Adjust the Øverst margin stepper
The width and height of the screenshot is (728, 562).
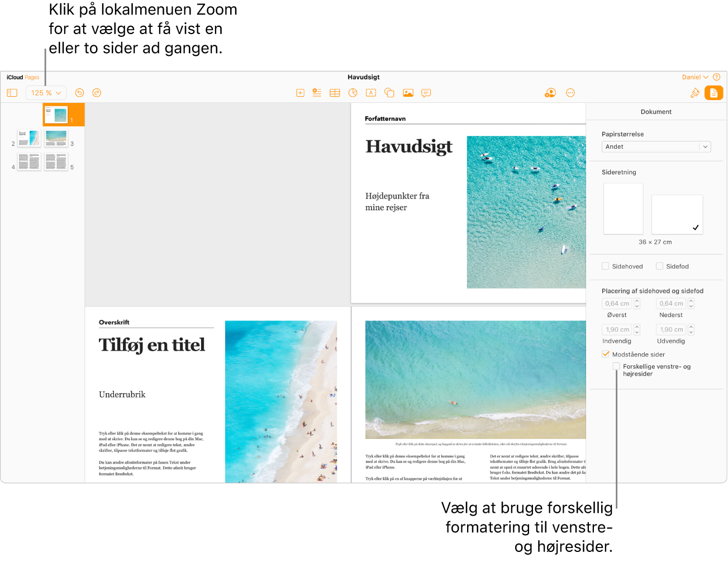[x=637, y=304]
